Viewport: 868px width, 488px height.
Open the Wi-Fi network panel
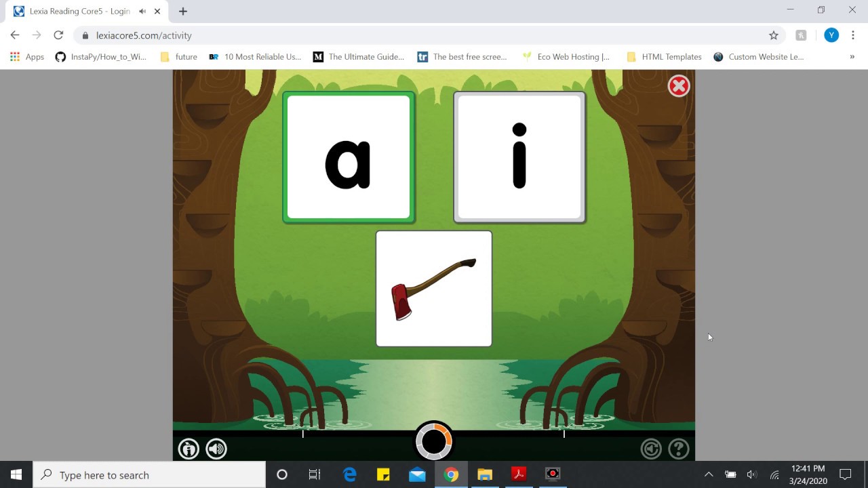tap(774, 474)
